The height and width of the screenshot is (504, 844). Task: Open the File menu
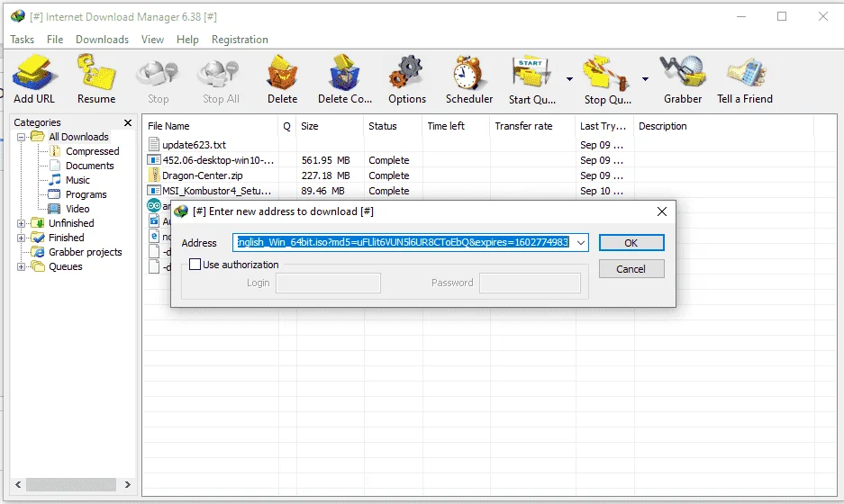(55, 40)
